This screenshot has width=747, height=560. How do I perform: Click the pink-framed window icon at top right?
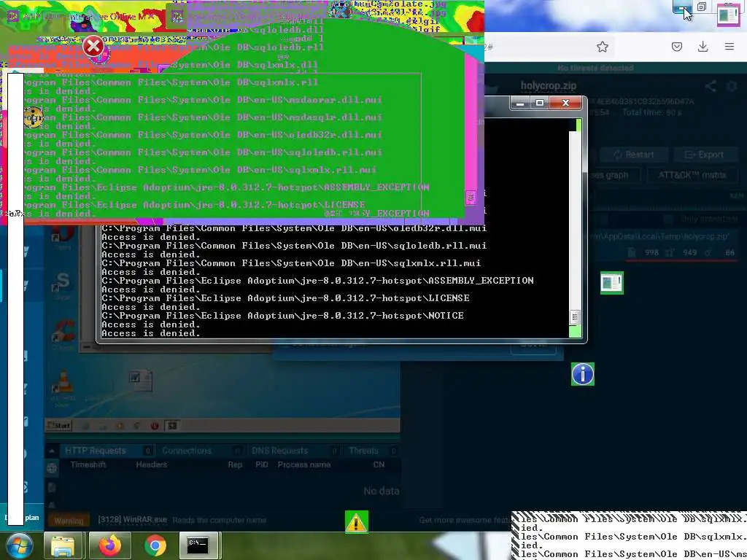coord(728,15)
